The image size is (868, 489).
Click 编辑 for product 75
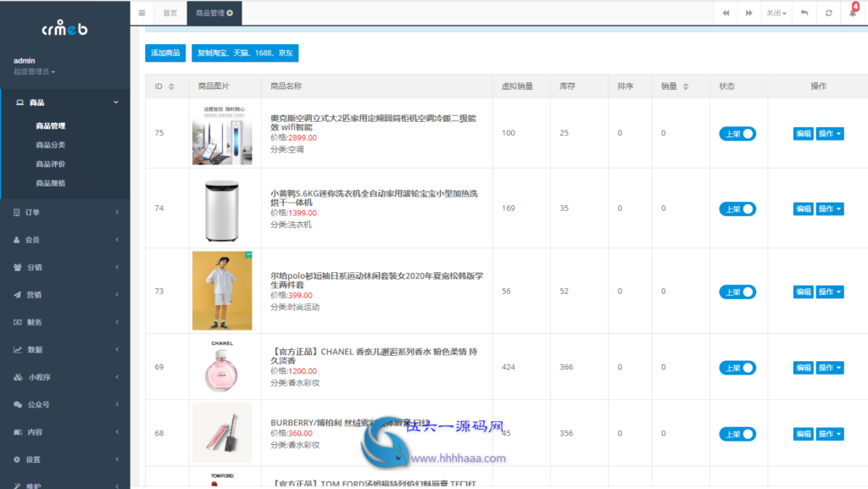pyautogui.click(x=803, y=133)
